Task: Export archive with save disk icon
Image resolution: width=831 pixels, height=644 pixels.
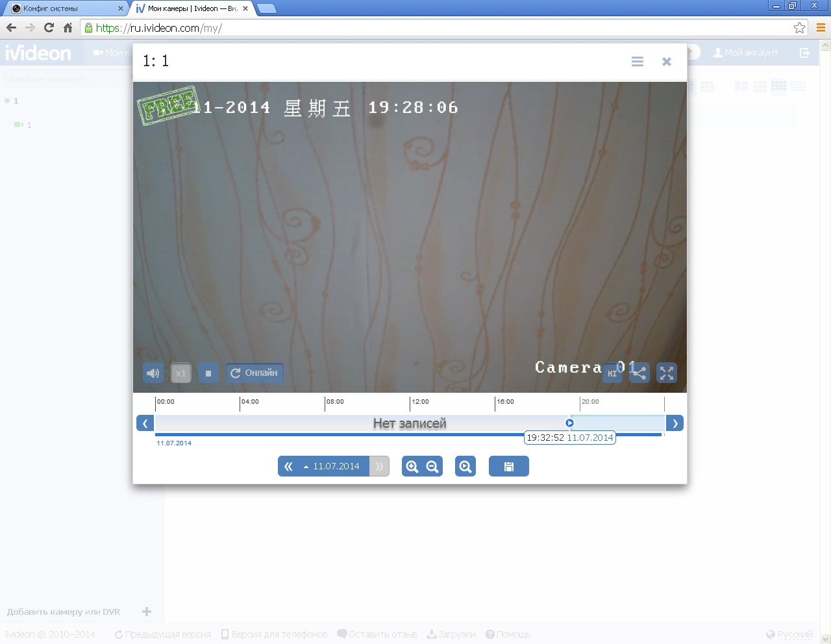Action: 509,466
